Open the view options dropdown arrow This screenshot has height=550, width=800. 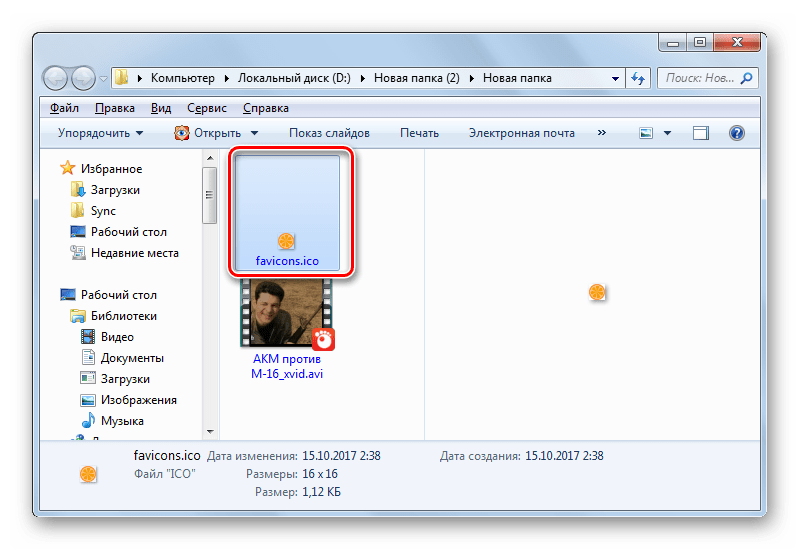point(667,133)
